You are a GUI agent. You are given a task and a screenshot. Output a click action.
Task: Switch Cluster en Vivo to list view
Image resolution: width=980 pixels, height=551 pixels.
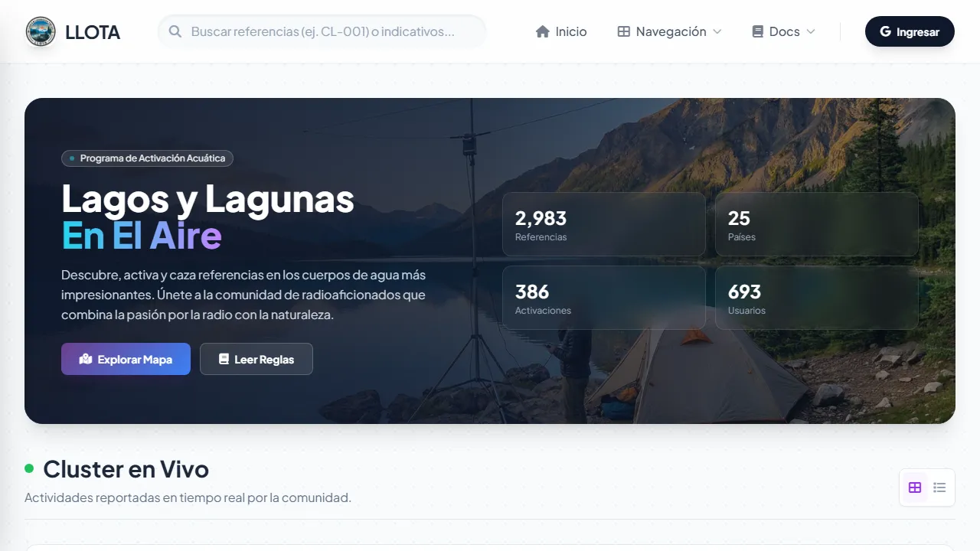click(x=940, y=487)
